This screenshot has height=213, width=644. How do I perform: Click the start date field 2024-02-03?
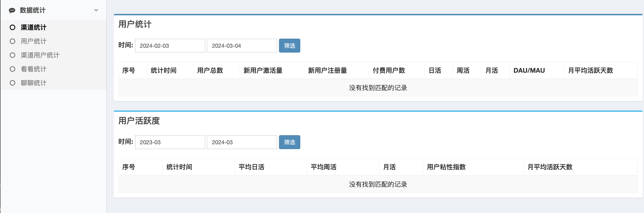pos(170,46)
